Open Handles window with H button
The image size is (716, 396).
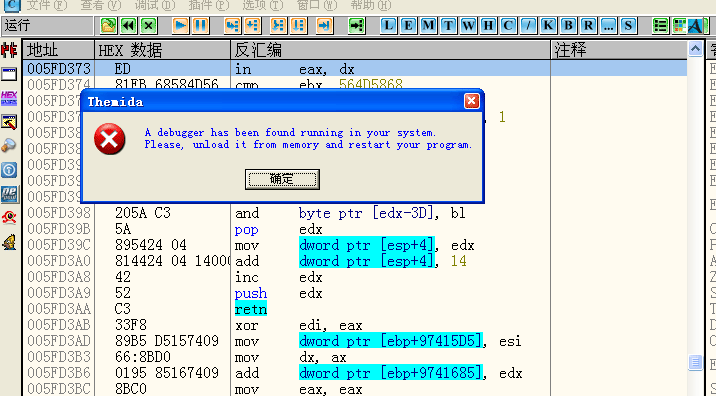coord(489,25)
